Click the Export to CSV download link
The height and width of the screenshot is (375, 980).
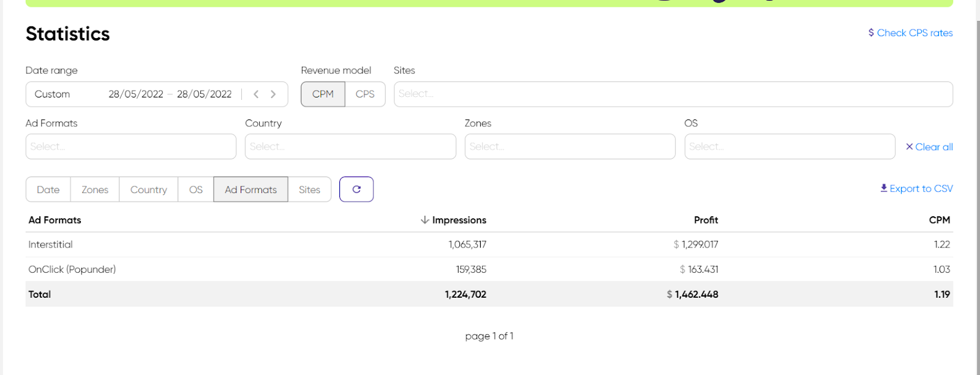[x=916, y=189]
